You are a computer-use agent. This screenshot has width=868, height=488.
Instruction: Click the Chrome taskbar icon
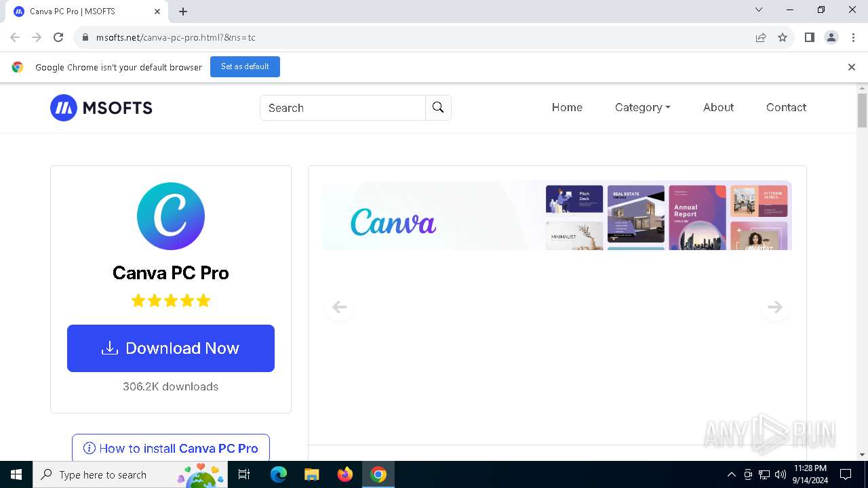(378, 474)
